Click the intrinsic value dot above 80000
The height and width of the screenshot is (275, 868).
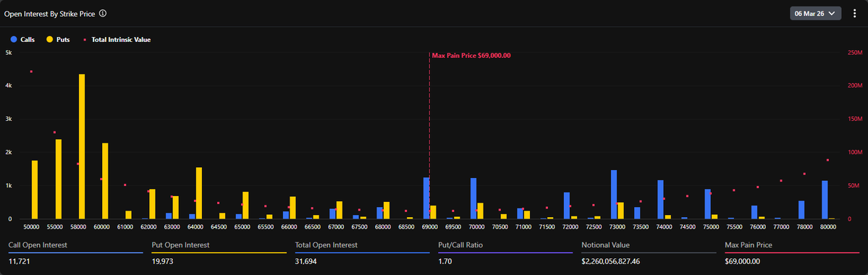(x=827, y=160)
